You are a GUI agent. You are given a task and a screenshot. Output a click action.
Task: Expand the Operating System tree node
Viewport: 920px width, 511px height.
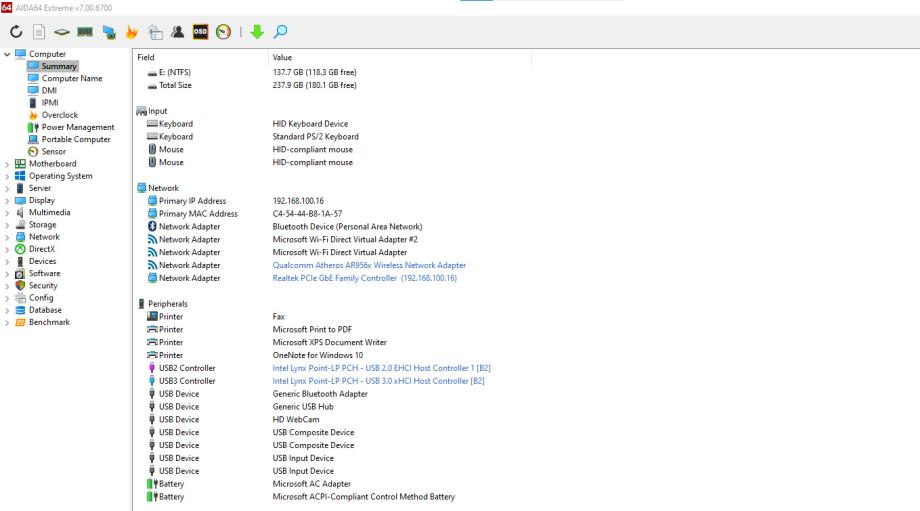[x=7, y=176]
